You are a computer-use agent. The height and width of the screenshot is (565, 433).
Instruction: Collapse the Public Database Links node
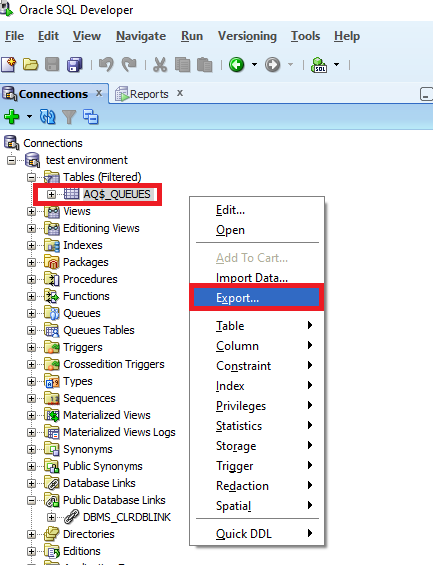pos(31,500)
